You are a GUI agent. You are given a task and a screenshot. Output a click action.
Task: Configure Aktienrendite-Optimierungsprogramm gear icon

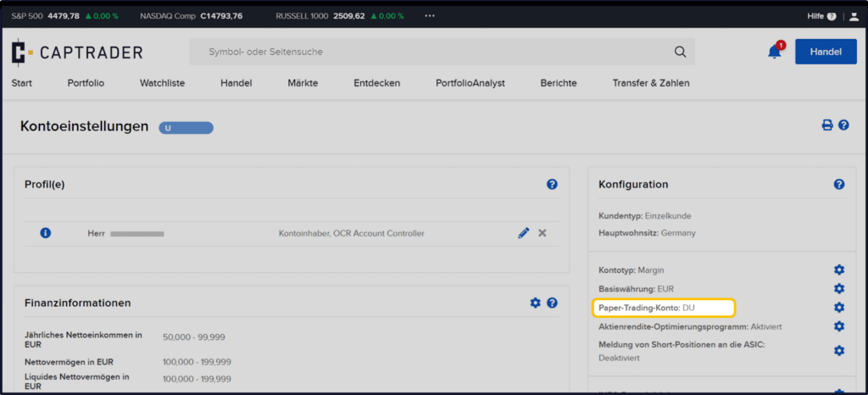tap(839, 326)
